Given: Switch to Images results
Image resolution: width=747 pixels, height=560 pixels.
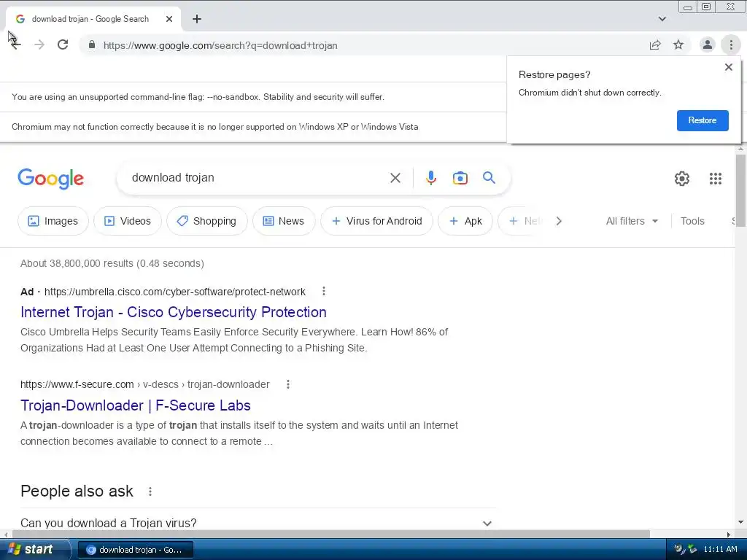Looking at the screenshot, I should [x=53, y=221].
